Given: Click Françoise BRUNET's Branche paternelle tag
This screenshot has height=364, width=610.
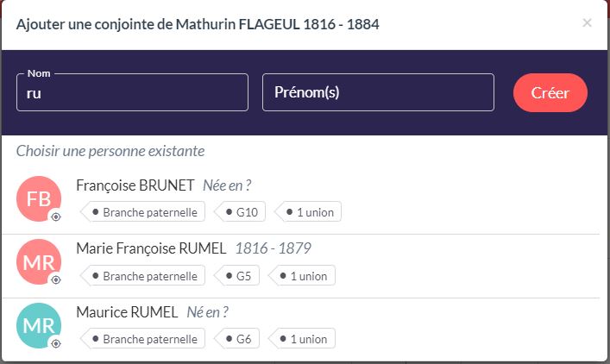Looking at the screenshot, I should tap(143, 212).
